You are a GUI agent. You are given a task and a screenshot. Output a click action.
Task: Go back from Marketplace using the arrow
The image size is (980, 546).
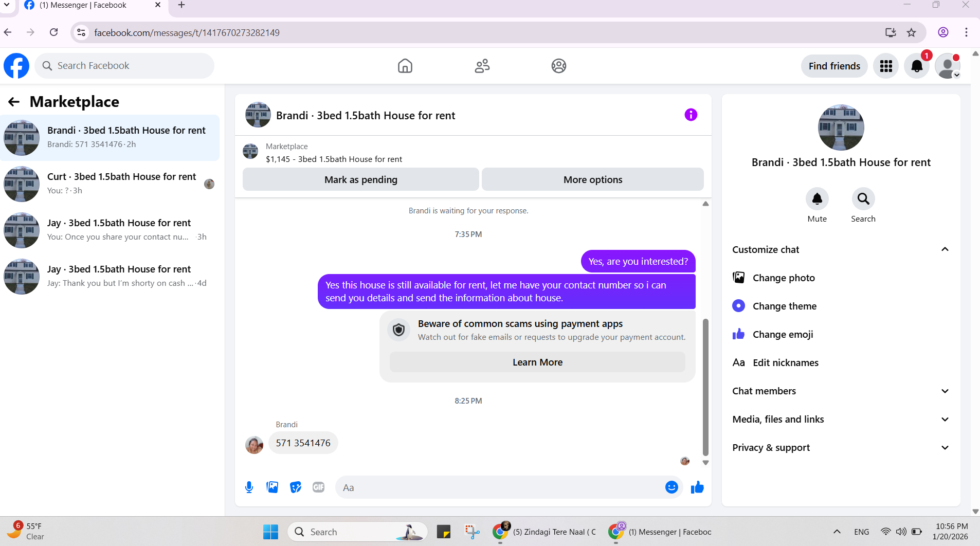14,102
